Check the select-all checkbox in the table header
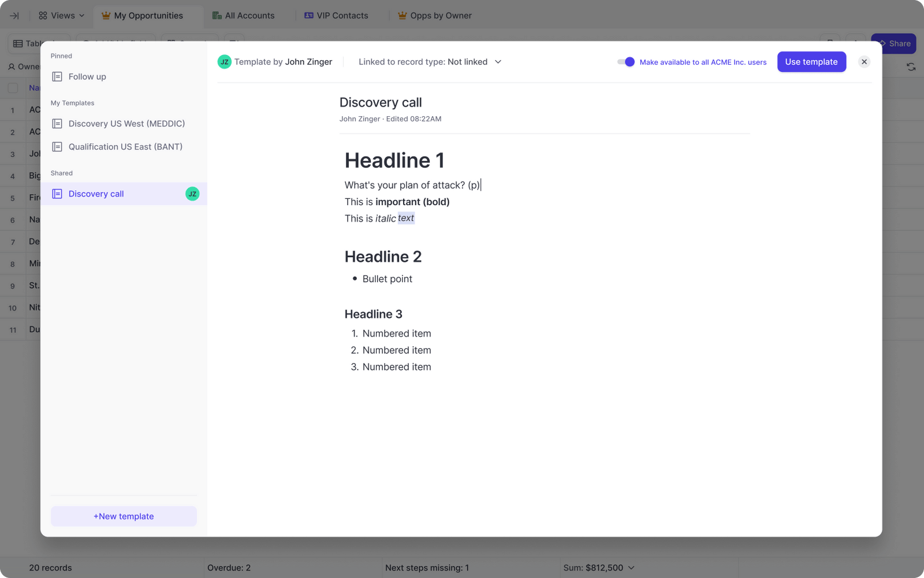 click(13, 87)
